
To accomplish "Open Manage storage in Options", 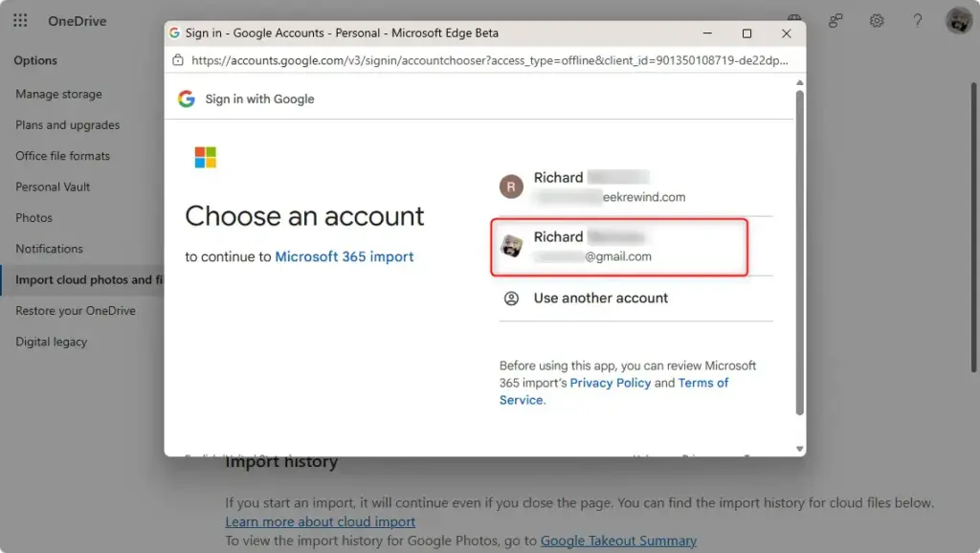I will [58, 95].
